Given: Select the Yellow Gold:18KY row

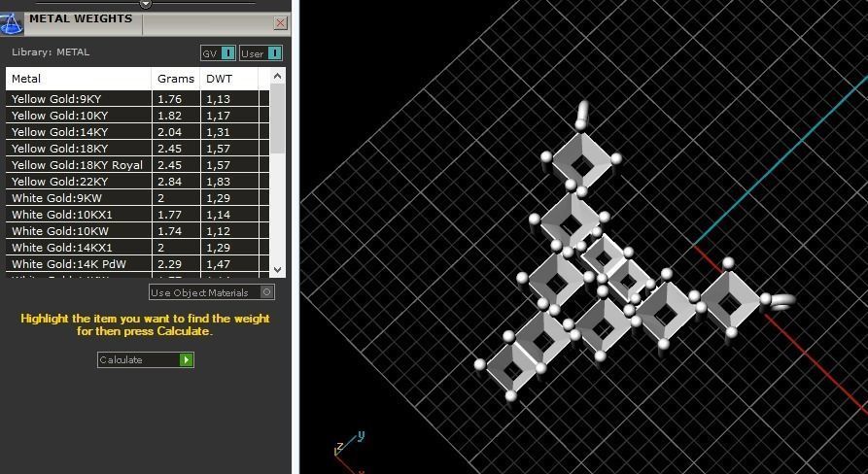Looking at the screenshot, I should click(x=137, y=149).
